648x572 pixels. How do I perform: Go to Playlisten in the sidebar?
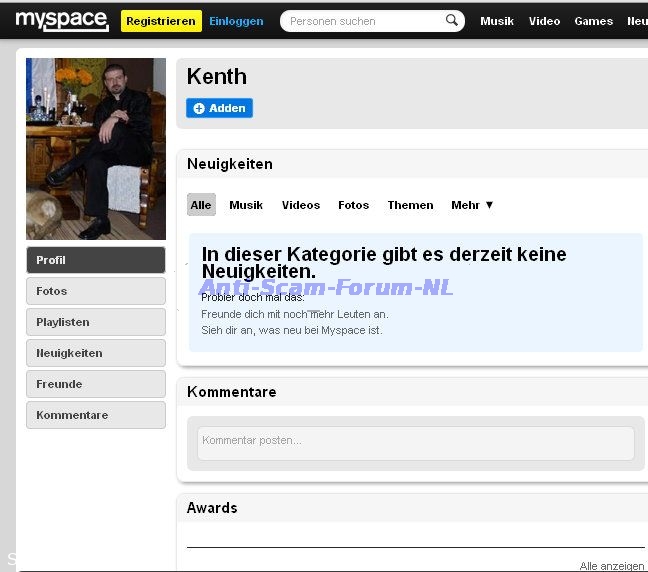pos(96,322)
